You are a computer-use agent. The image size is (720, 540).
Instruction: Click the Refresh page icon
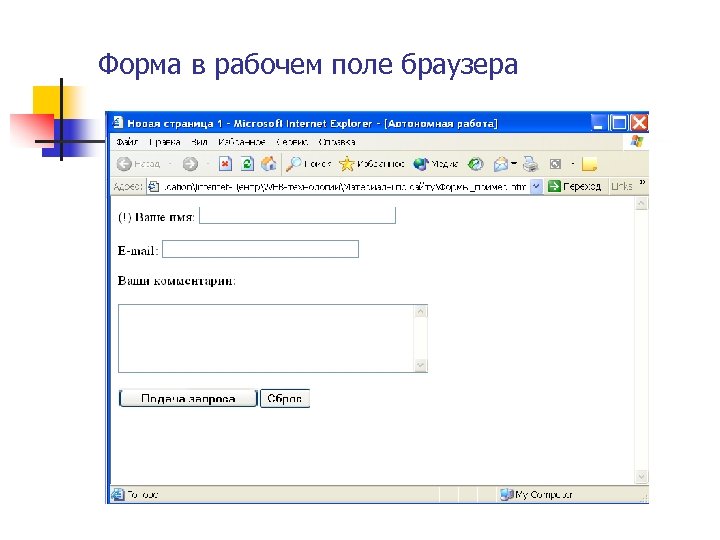coord(247,163)
